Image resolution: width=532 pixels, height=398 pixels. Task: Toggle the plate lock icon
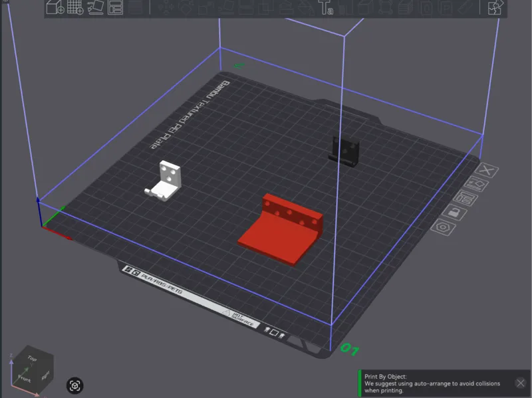(455, 213)
